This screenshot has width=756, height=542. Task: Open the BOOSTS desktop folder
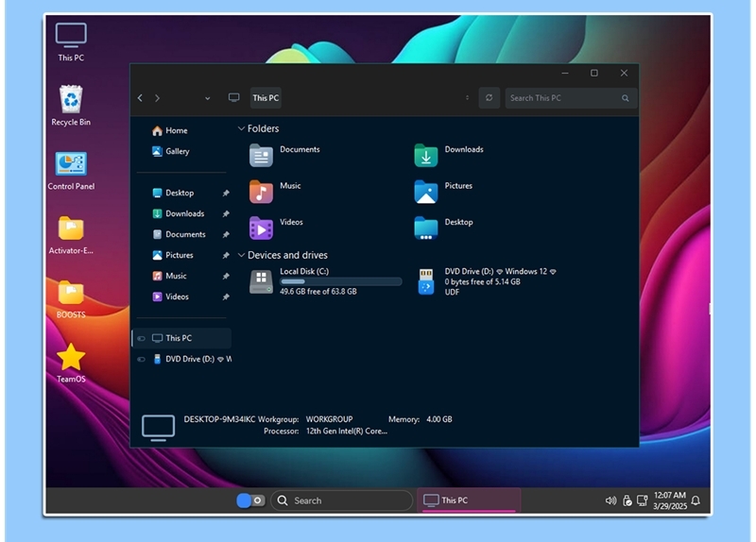(x=71, y=299)
